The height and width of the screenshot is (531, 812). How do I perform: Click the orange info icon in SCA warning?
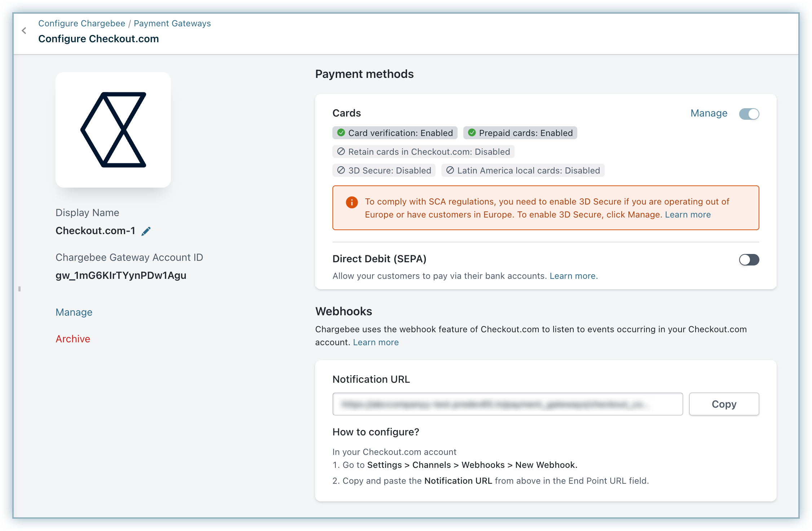pos(352,202)
